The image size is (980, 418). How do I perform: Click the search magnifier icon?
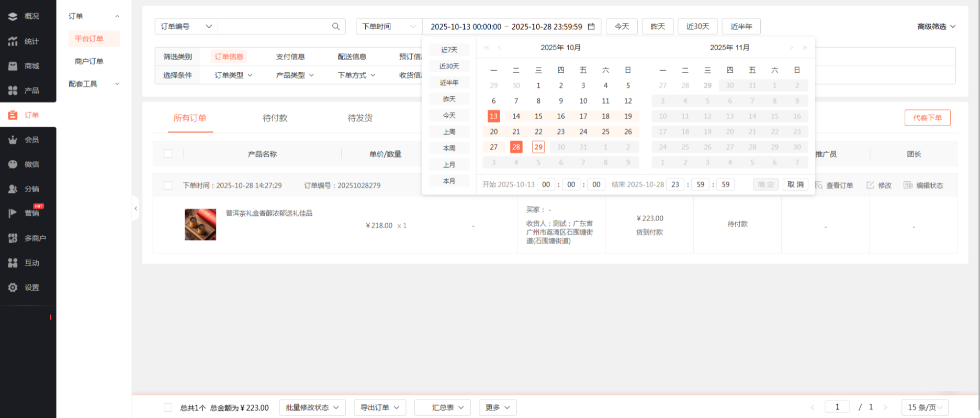(335, 26)
